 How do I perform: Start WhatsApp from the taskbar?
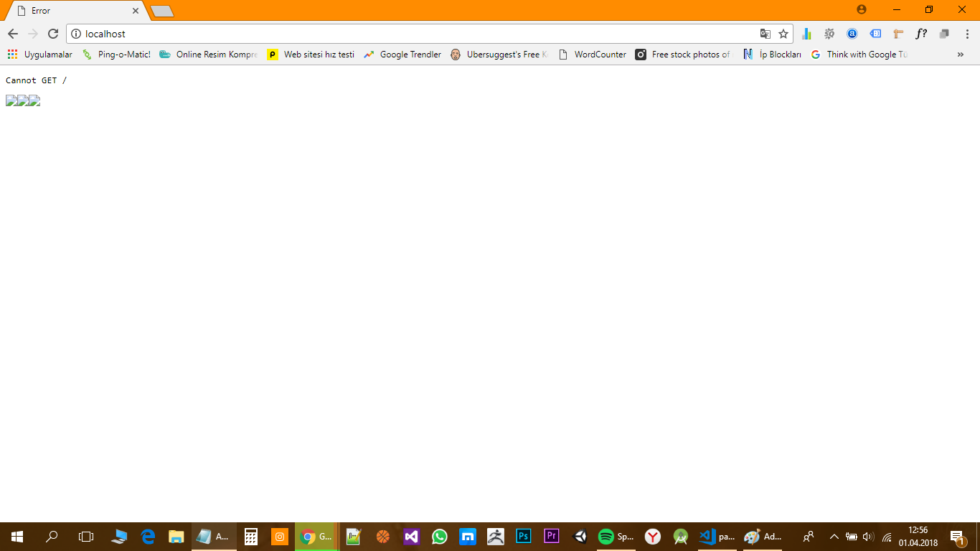[439, 536]
